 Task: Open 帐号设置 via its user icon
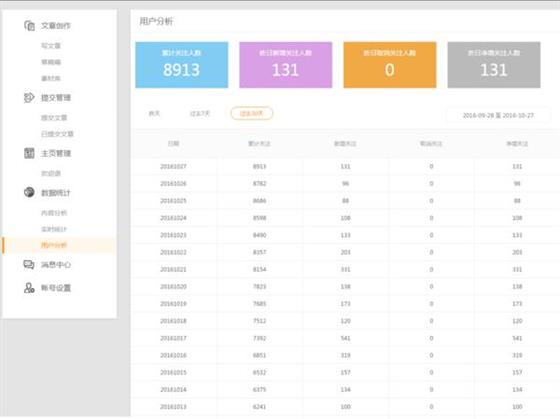tap(29, 288)
